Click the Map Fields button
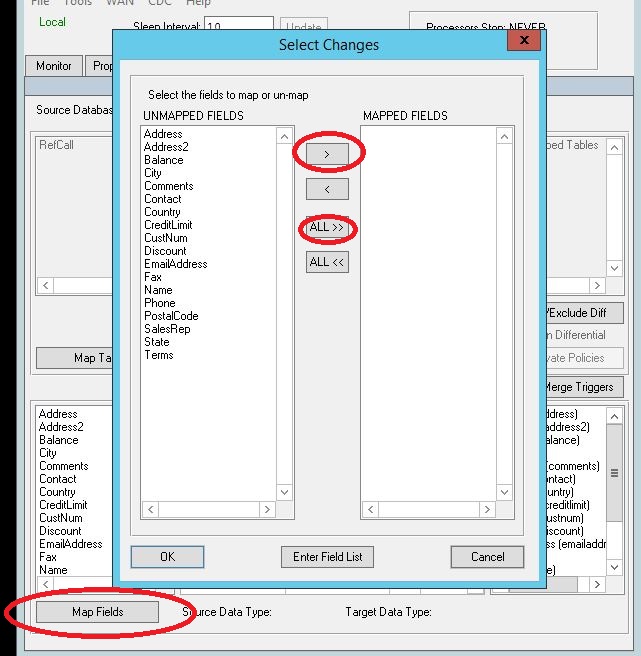 pyautogui.click(x=97, y=612)
